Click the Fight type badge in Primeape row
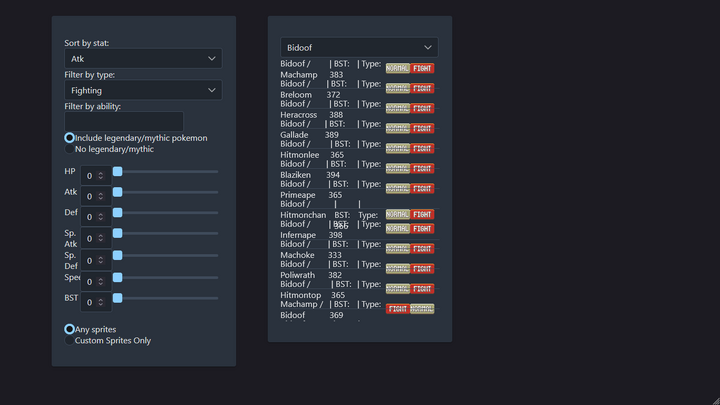Image resolution: width=720 pixels, height=405 pixels. [x=422, y=189]
